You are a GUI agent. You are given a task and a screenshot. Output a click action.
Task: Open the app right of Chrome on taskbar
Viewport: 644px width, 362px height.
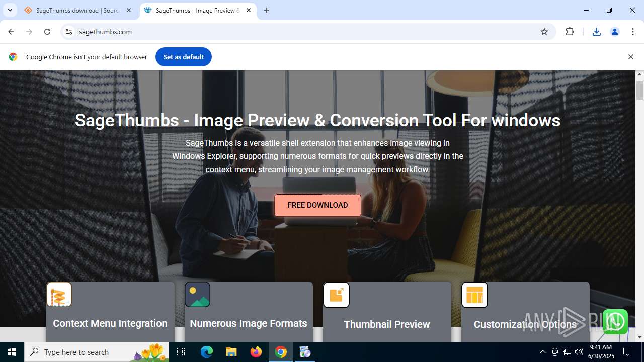[305, 352]
